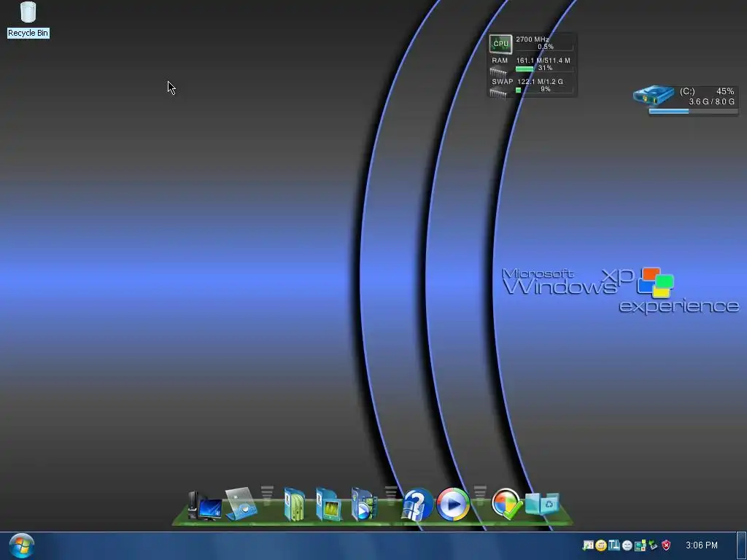
Task: Click the tray icon with colored squares
Action: coord(640,545)
